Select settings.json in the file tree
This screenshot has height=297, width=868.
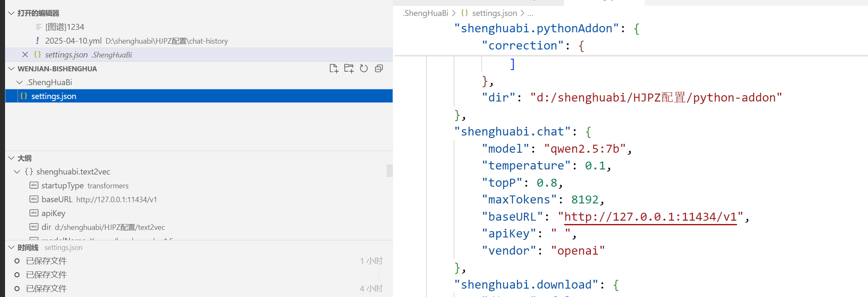(54, 96)
